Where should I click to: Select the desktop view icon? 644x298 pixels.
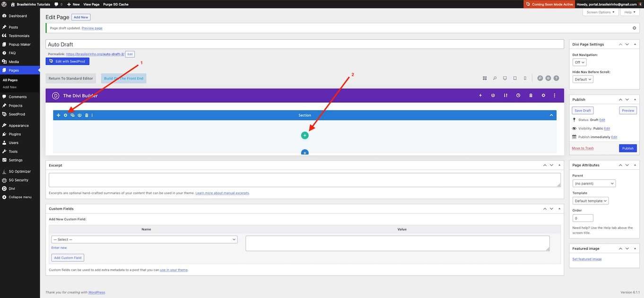coord(505,78)
